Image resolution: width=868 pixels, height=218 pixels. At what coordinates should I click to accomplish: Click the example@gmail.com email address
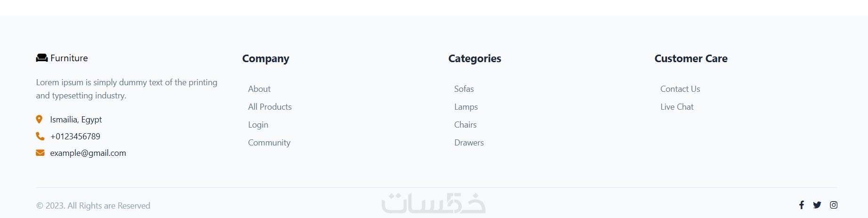[88, 153]
